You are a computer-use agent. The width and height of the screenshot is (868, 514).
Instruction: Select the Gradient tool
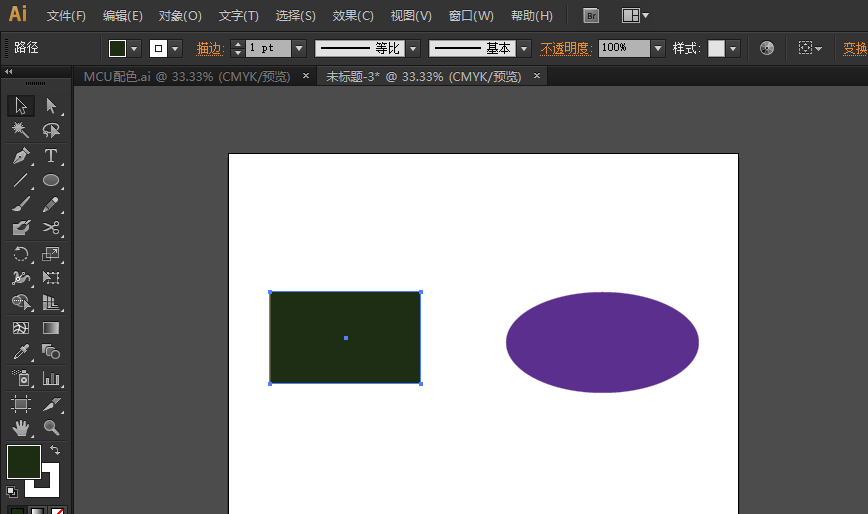pyautogui.click(x=51, y=328)
